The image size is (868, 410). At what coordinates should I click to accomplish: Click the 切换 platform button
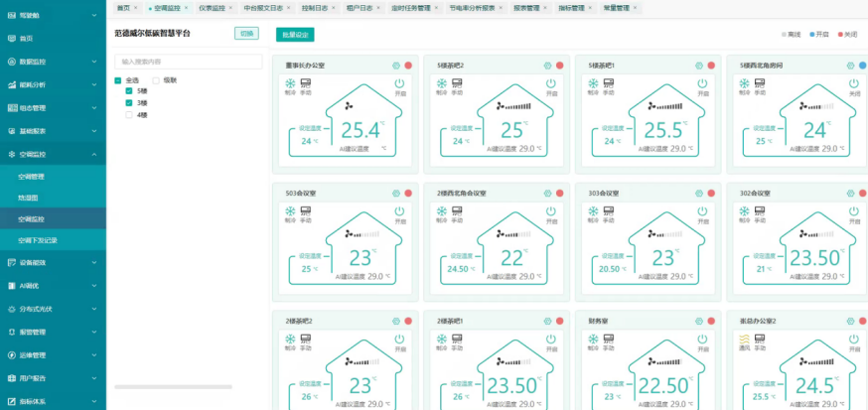click(x=247, y=33)
